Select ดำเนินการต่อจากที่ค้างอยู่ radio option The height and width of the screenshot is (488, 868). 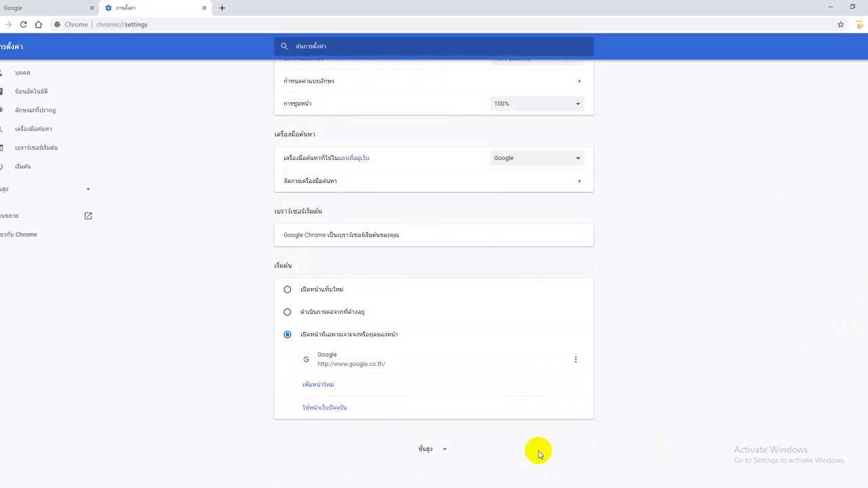pos(288,312)
